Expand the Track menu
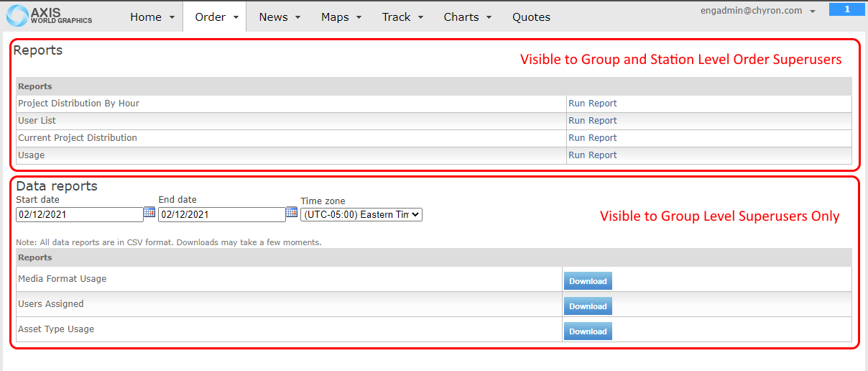The image size is (868, 371). pos(402,17)
